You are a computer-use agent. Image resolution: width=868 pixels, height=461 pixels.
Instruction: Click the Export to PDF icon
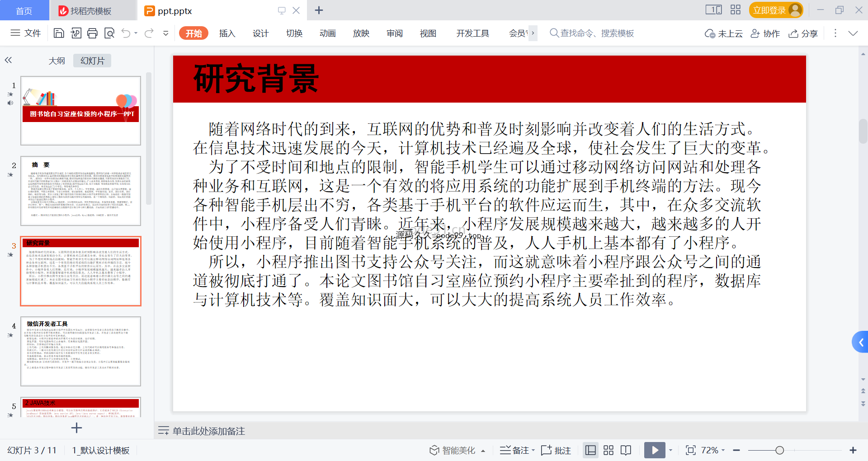click(76, 33)
